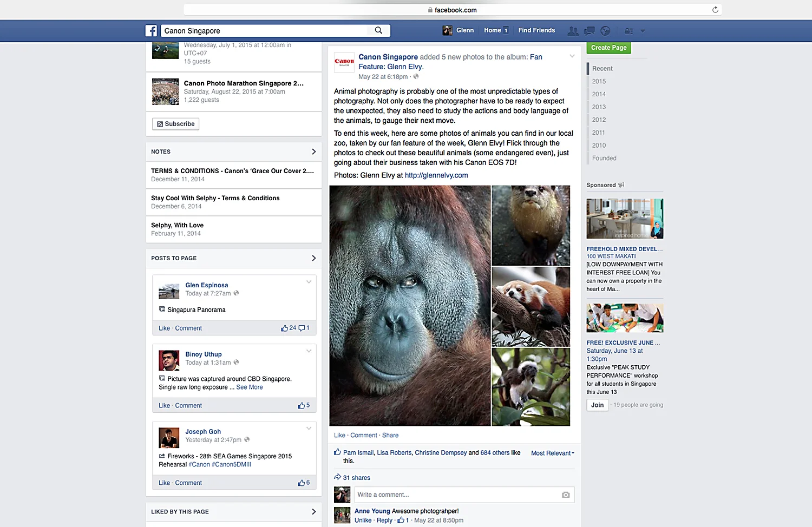Screen dimensions: 812x527
Task: Click thumbs-up count on Binoy Uthup post
Action: [x=304, y=405]
